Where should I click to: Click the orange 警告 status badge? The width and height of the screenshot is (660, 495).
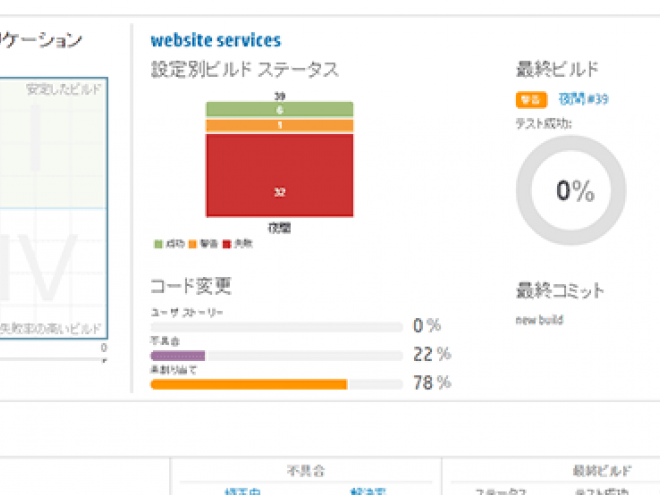pos(531,100)
